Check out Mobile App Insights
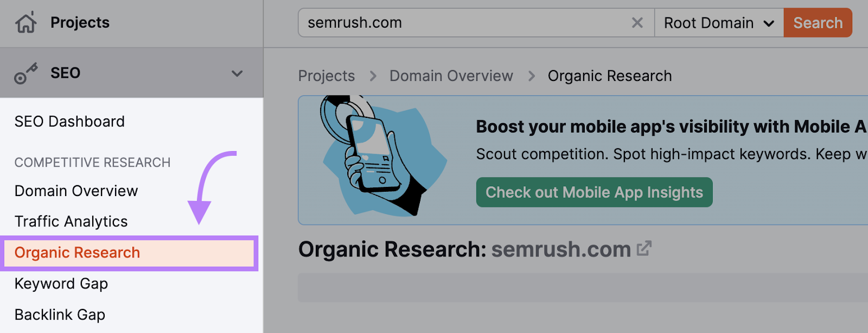 (594, 192)
